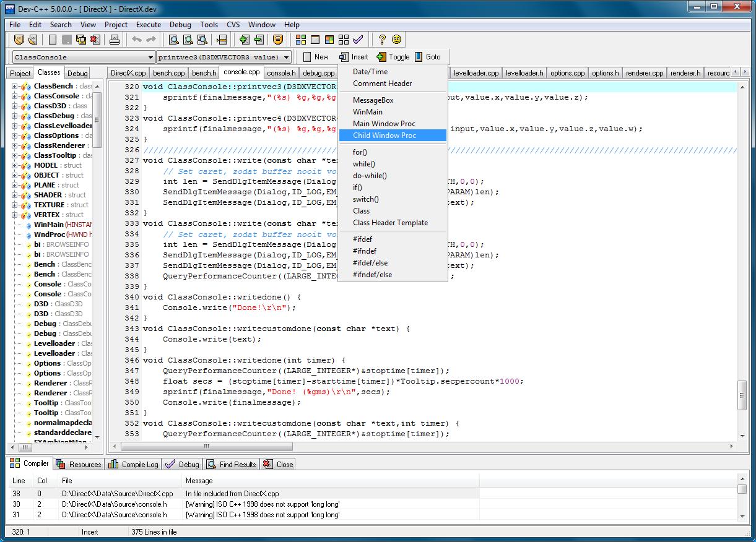This screenshot has width=756, height=542.
Task: Click the Goto button
Action: point(429,56)
